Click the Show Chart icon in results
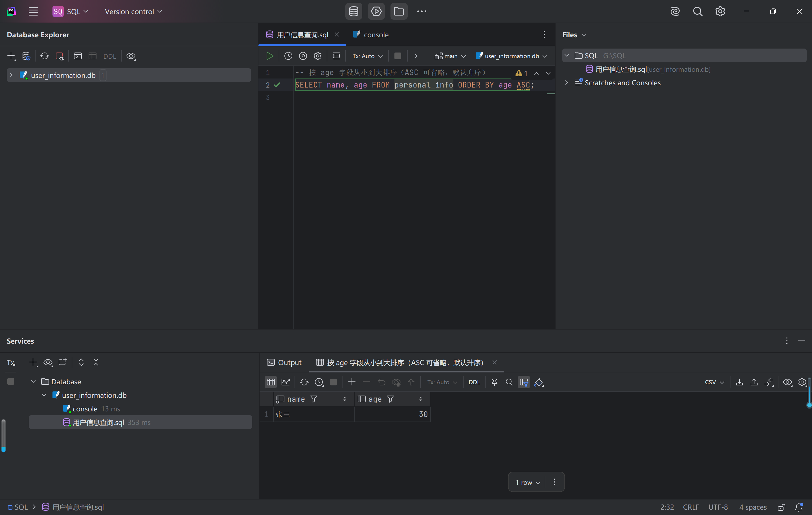The image size is (812, 515). (x=286, y=382)
